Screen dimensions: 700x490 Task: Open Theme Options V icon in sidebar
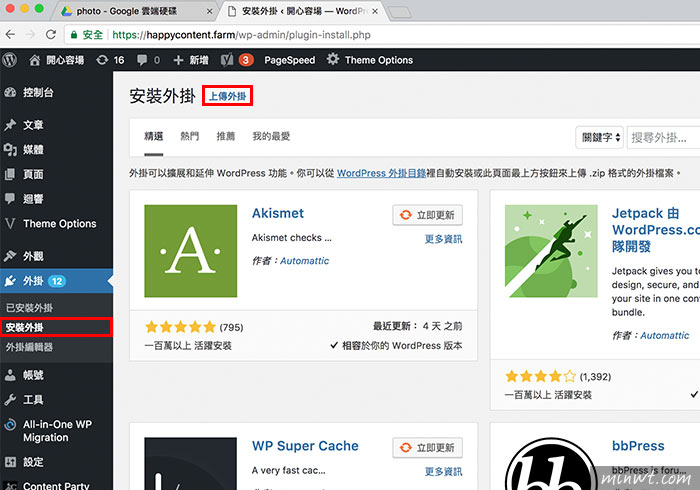point(10,224)
